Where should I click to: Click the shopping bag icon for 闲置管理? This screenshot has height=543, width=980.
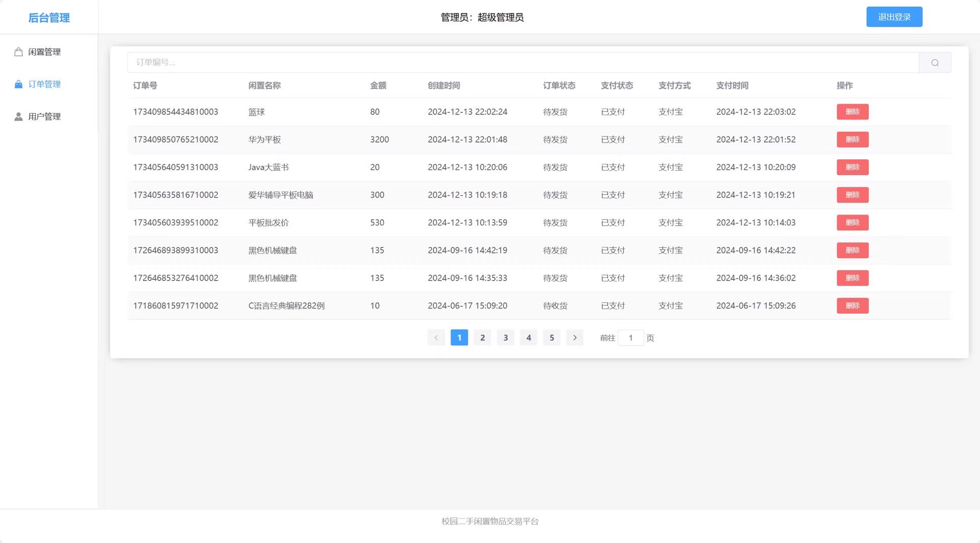pyautogui.click(x=18, y=52)
